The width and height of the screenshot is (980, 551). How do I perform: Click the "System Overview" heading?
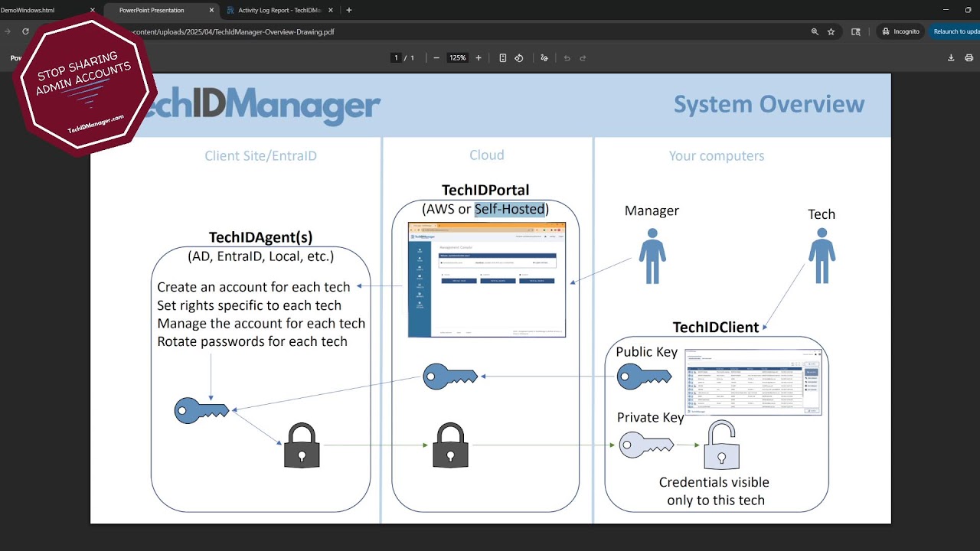(x=769, y=105)
